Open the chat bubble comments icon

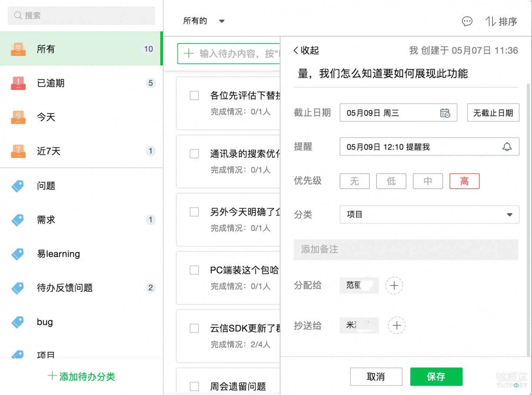click(467, 22)
